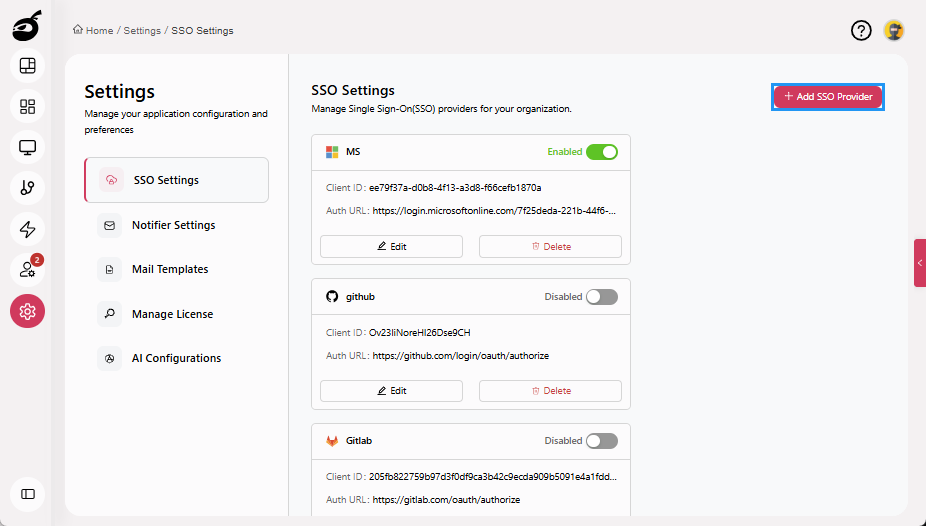Image resolution: width=926 pixels, height=526 pixels.
Task: Delete the MS provider
Action: [x=550, y=247]
